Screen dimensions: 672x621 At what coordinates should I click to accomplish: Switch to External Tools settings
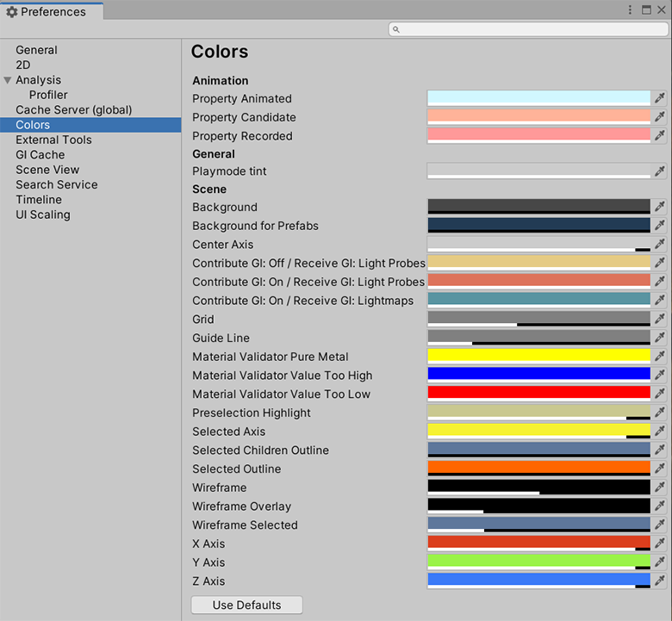point(53,140)
